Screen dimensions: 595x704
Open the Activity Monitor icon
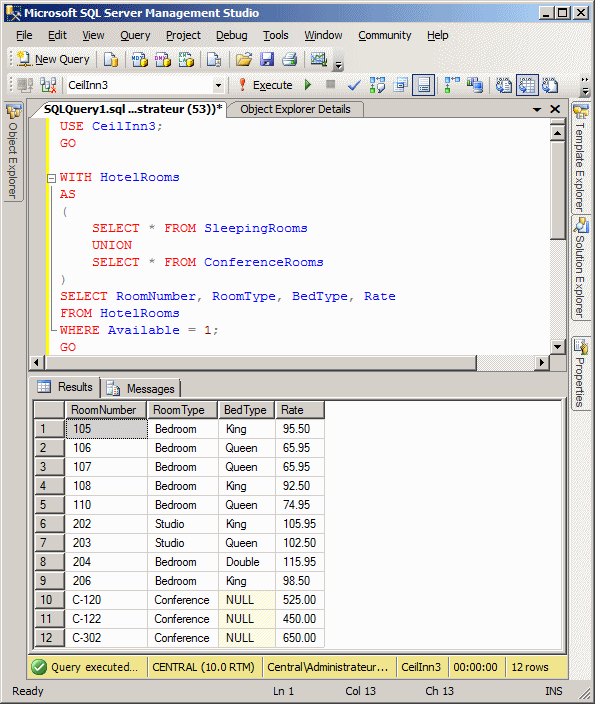pos(318,59)
